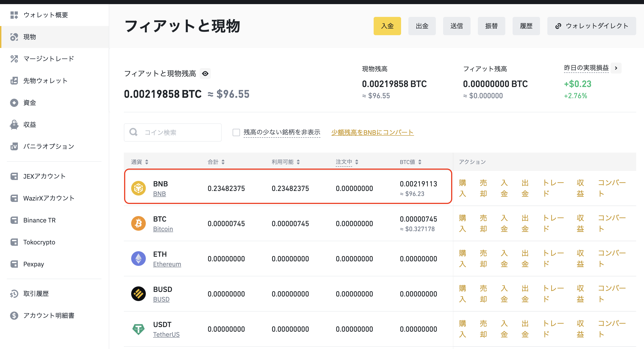Click the TetherUS coin logo
644x349 pixels.
pyautogui.click(x=138, y=329)
